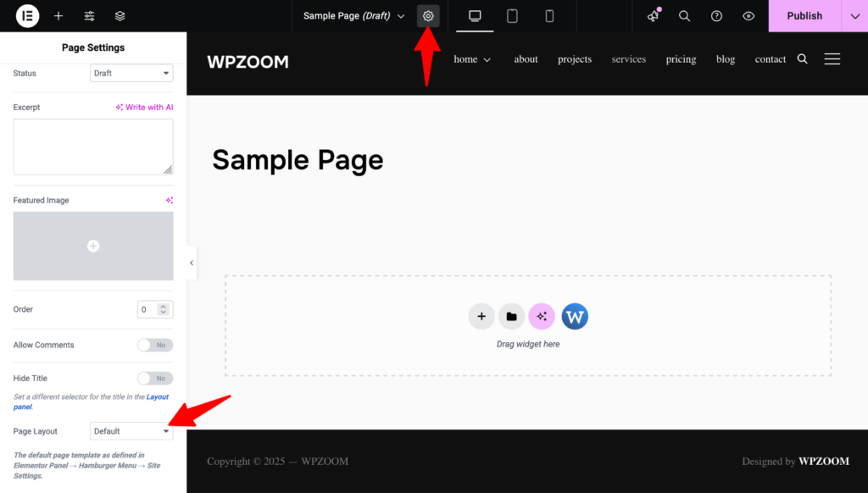This screenshot has width=868, height=493.
Task: Switch to mobile responsive view
Action: click(549, 16)
